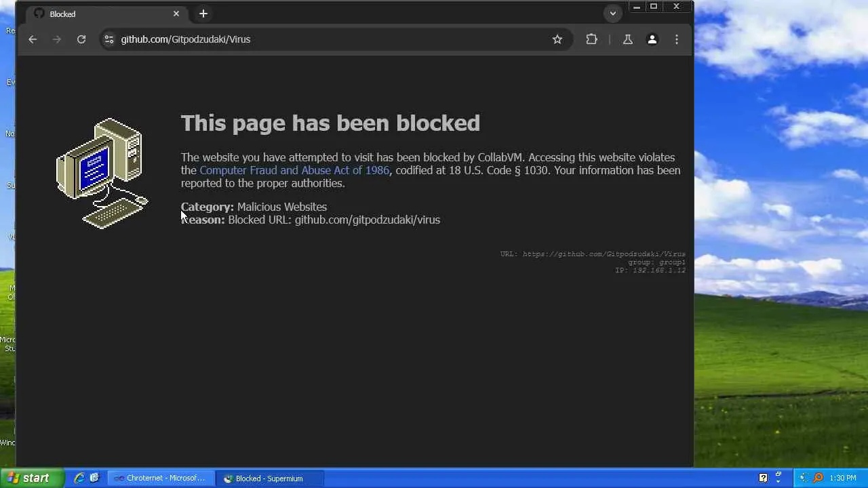This screenshot has height=488, width=868.
Task: Click the "Category: Malicious Websites" line
Action: click(x=254, y=207)
